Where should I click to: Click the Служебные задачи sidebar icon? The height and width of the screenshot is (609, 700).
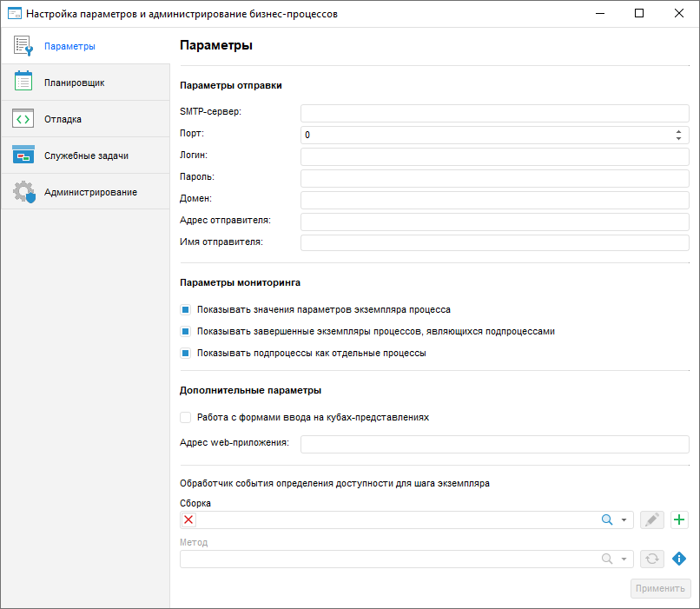click(23, 156)
